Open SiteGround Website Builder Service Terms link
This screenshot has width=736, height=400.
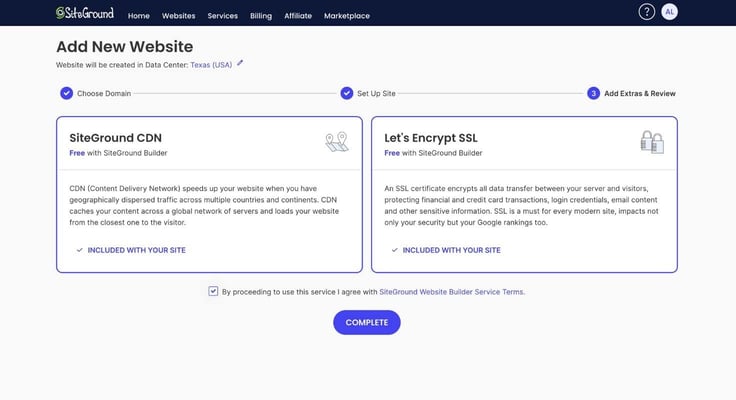[452, 292]
